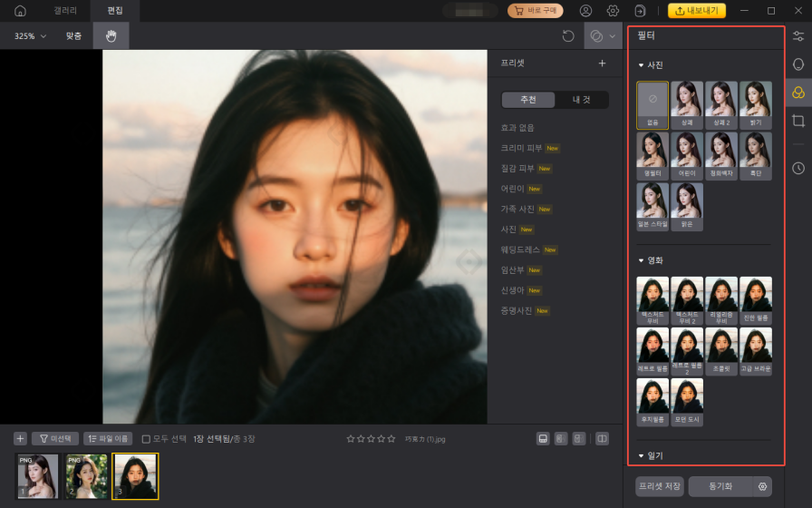Collapse the 사진 filter section

click(x=642, y=65)
